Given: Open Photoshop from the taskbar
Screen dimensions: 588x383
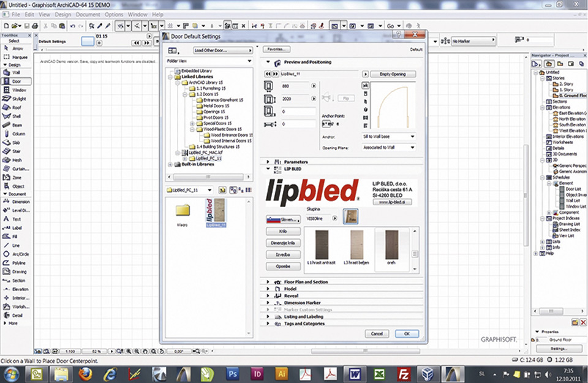Looking at the screenshot, I should (x=233, y=374).
